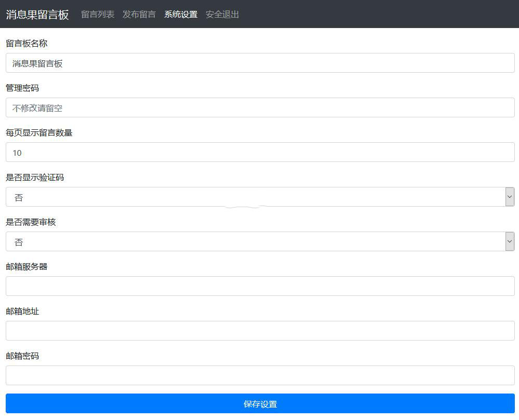Click the arrow of 是否显示验证码 select
The height and width of the screenshot is (420, 519).
click(x=510, y=197)
